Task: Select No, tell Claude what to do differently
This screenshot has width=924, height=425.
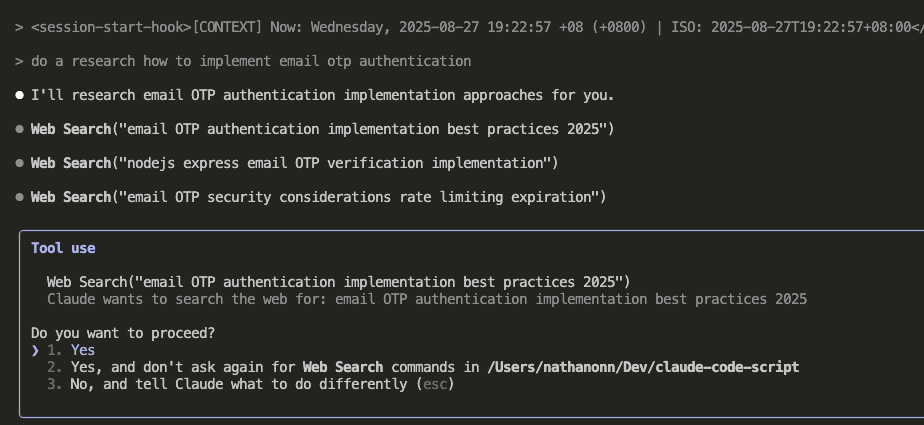Action: click(x=250, y=384)
